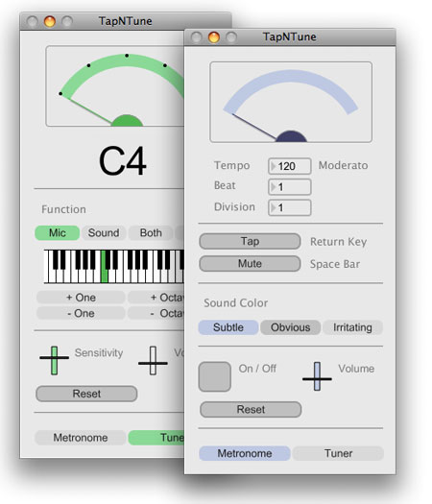432x504 pixels.
Task: Minimize the front TapNTune window using orange button
Action: point(214,37)
